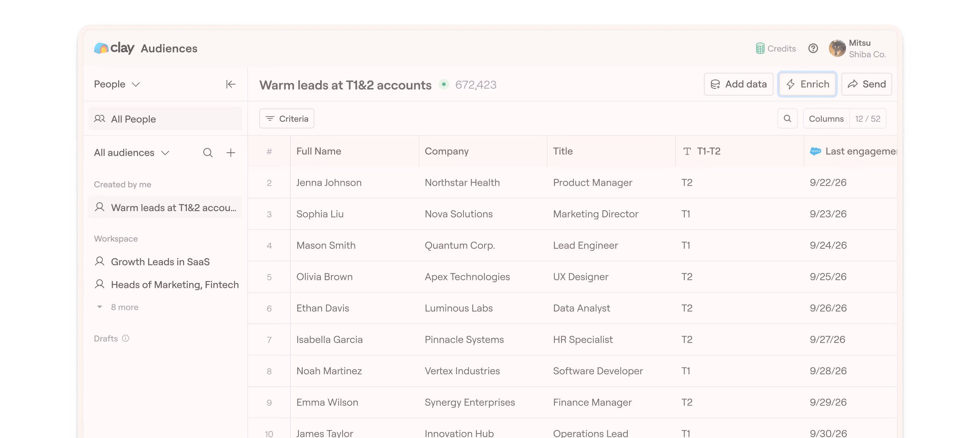This screenshot has width=980, height=438.
Task: Click Lead Engineer title cell
Action: click(x=611, y=245)
